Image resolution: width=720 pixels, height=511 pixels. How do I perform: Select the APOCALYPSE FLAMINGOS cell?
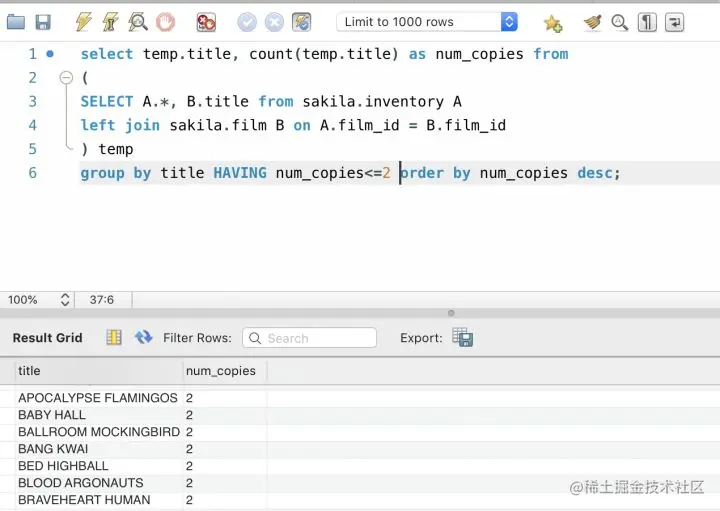coord(98,398)
